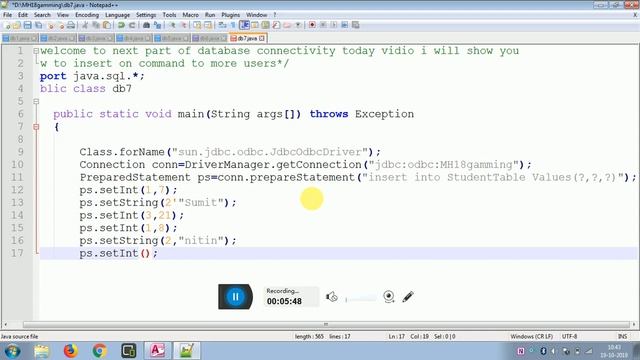Click the recorder's webcam icon
The height and width of the screenshot is (360, 640).
pyautogui.click(x=389, y=297)
